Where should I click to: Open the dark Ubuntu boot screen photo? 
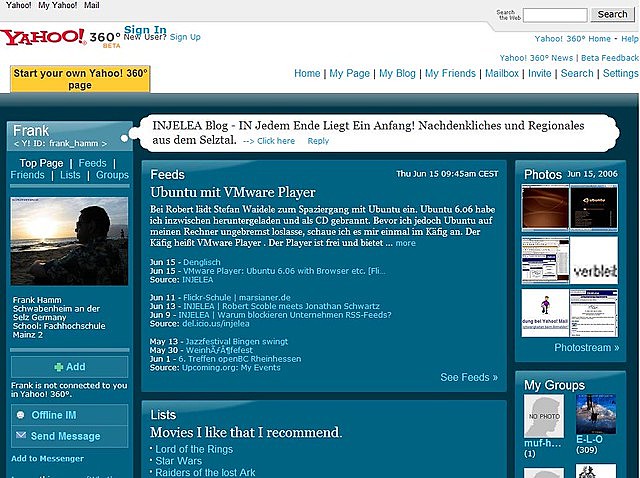(594, 208)
